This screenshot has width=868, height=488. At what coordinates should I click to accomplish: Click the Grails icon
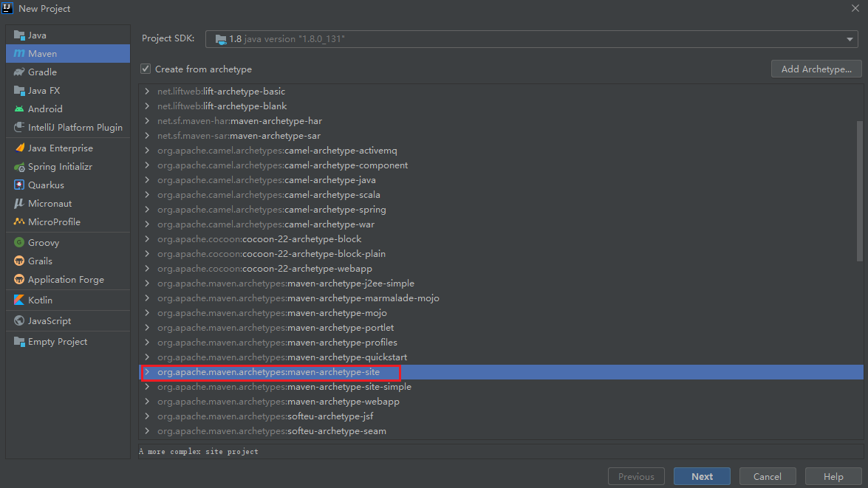click(x=19, y=261)
